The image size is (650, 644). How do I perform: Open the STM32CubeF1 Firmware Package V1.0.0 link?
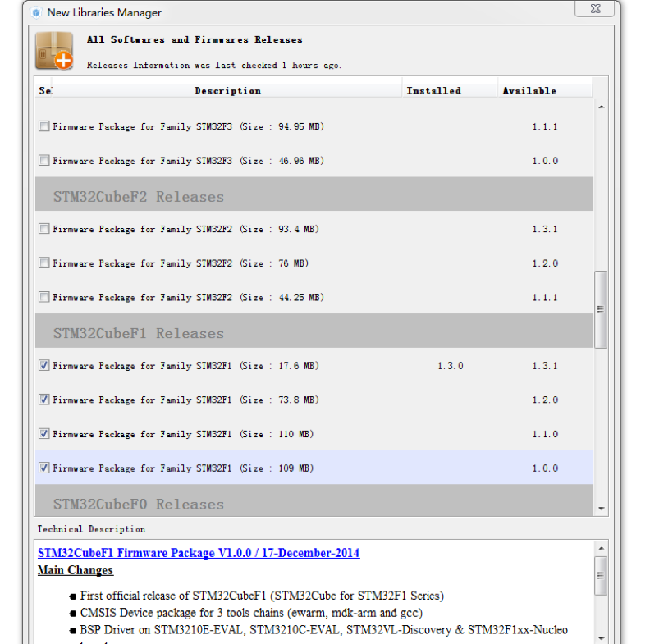pyautogui.click(x=199, y=553)
